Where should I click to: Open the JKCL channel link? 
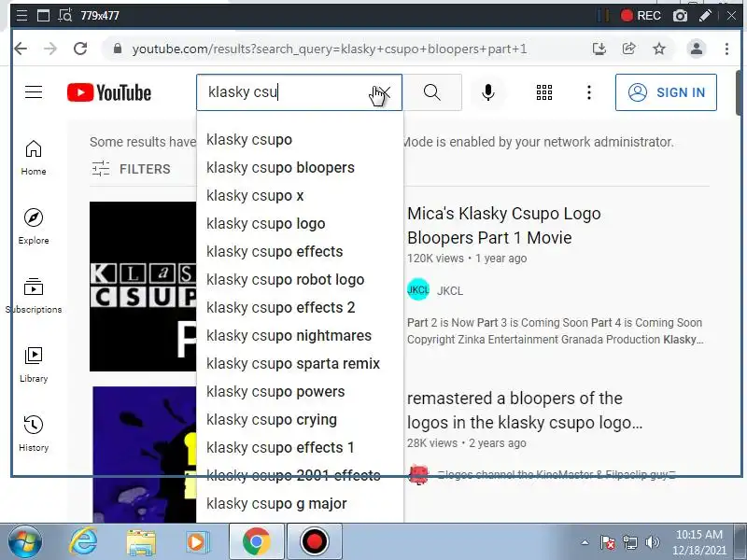pos(450,291)
